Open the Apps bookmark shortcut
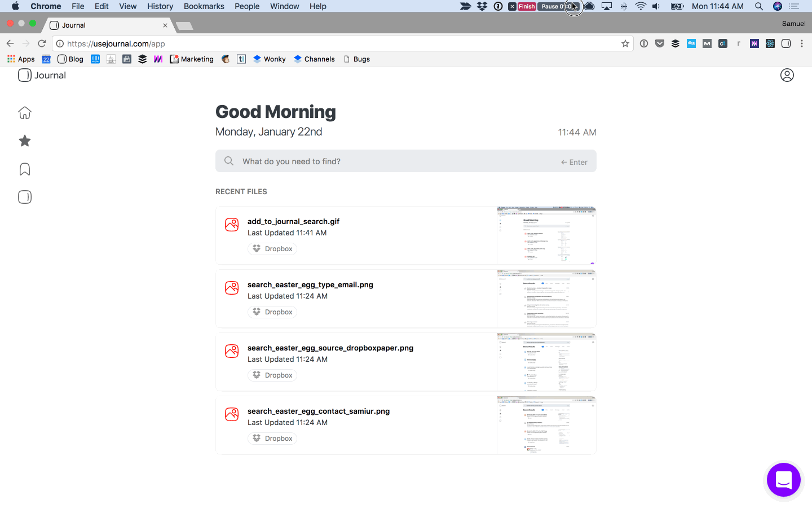This screenshot has width=812, height=508. tap(21, 59)
